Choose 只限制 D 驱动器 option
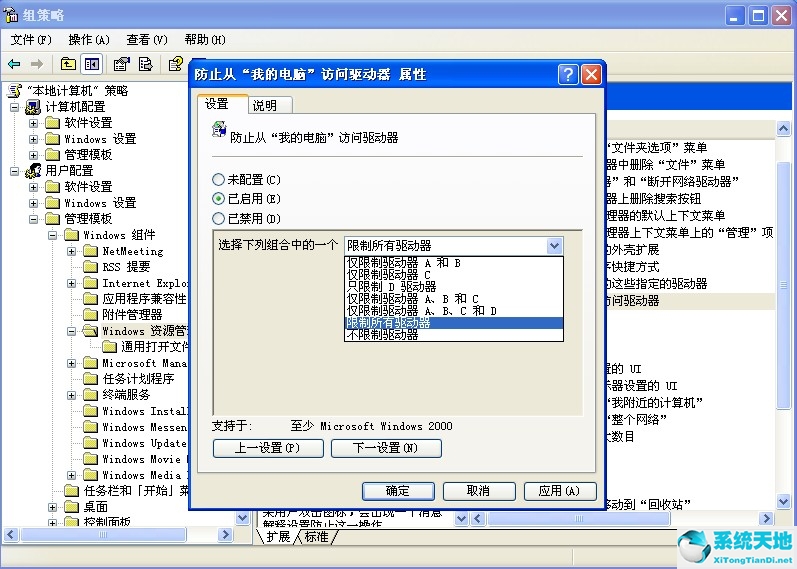Viewport: 797px width, 569px height. [x=454, y=286]
